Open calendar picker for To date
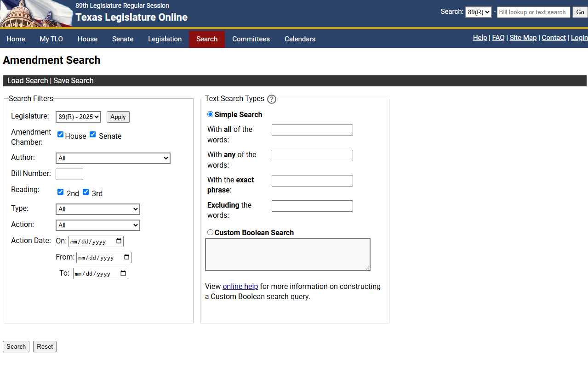588x390 pixels. pos(123,273)
